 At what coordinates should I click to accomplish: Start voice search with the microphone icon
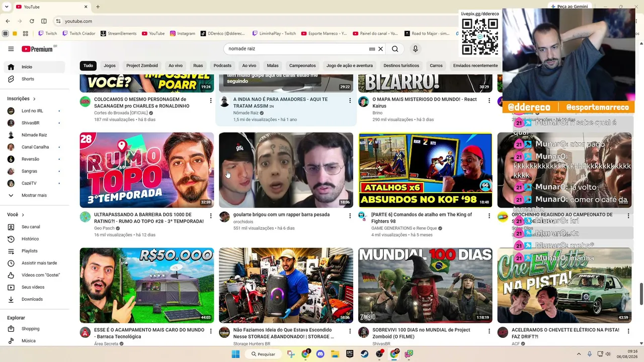(415, 49)
